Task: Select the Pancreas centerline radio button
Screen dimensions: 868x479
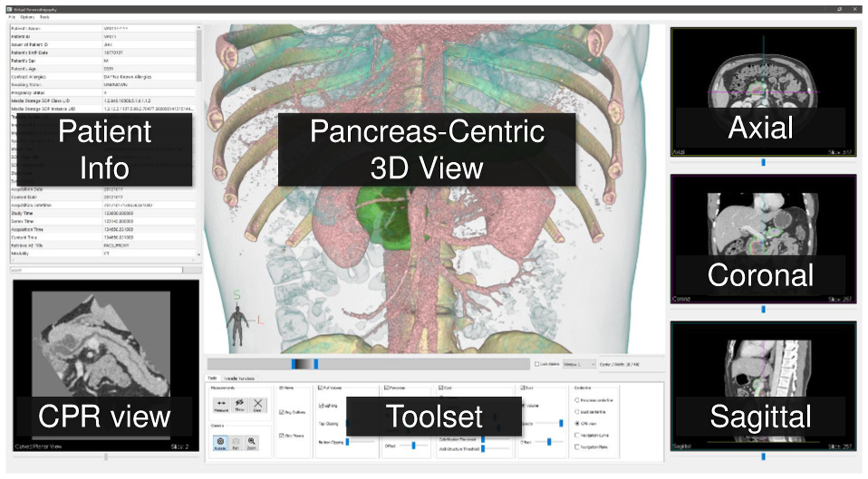Action: tap(577, 400)
